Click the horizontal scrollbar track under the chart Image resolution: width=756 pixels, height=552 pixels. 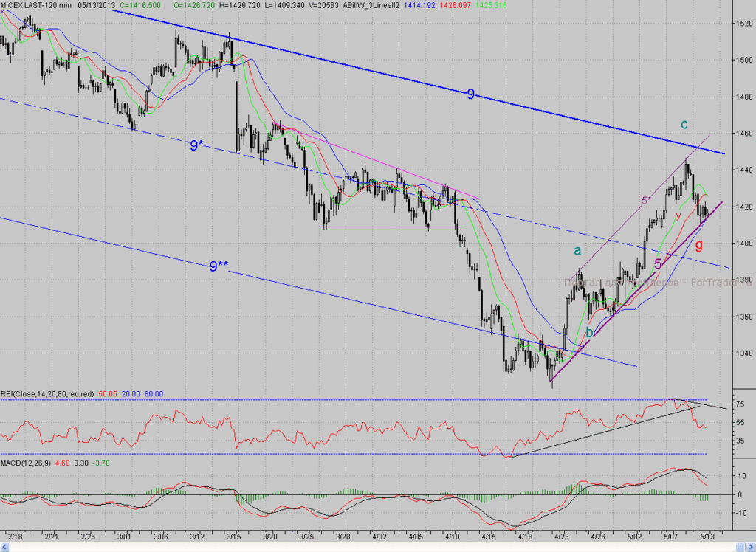coord(373,547)
